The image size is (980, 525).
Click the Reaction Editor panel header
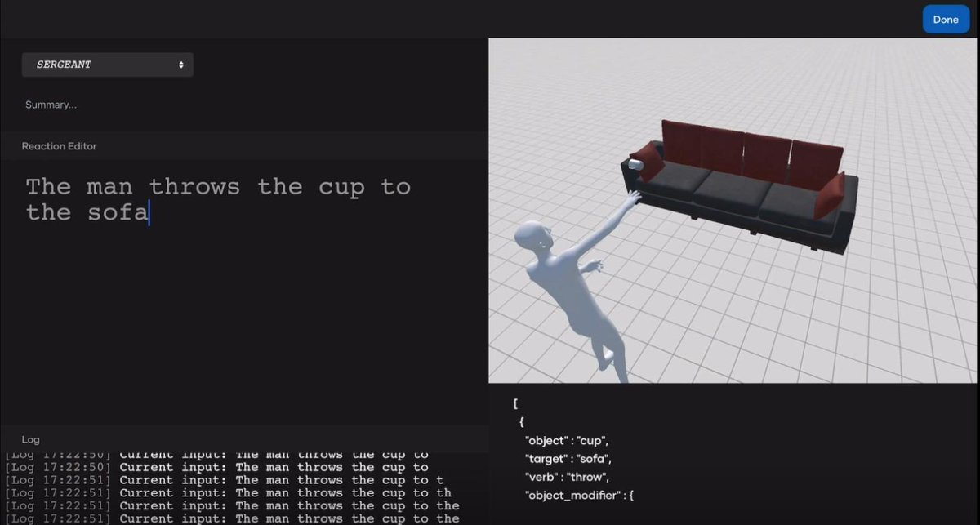244,146
